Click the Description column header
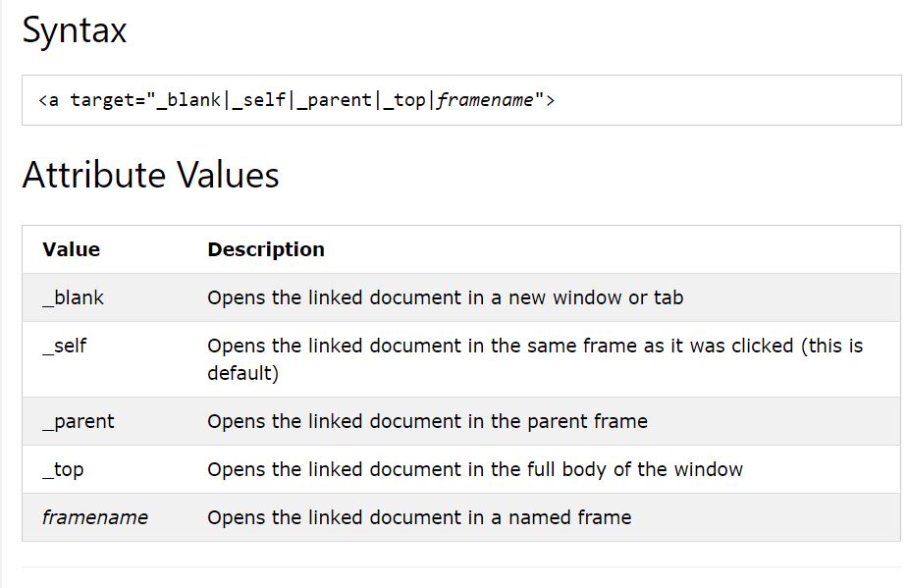909x588 pixels. (x=265, y=249)
